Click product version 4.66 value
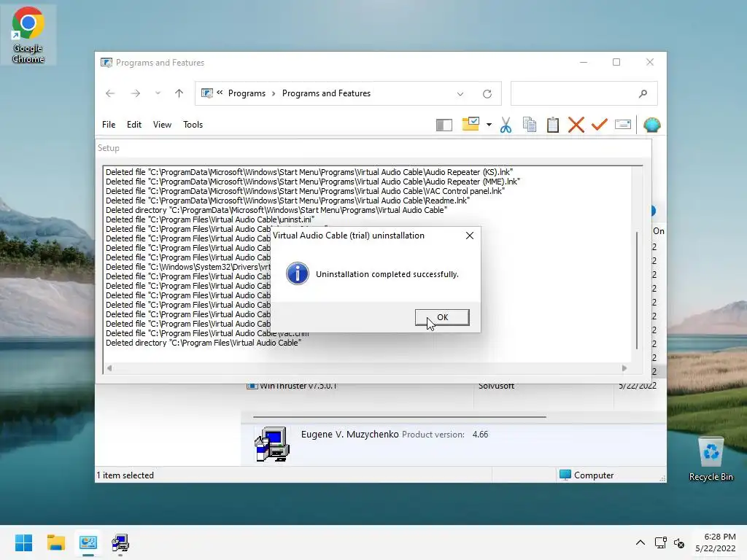 (480, 435)
